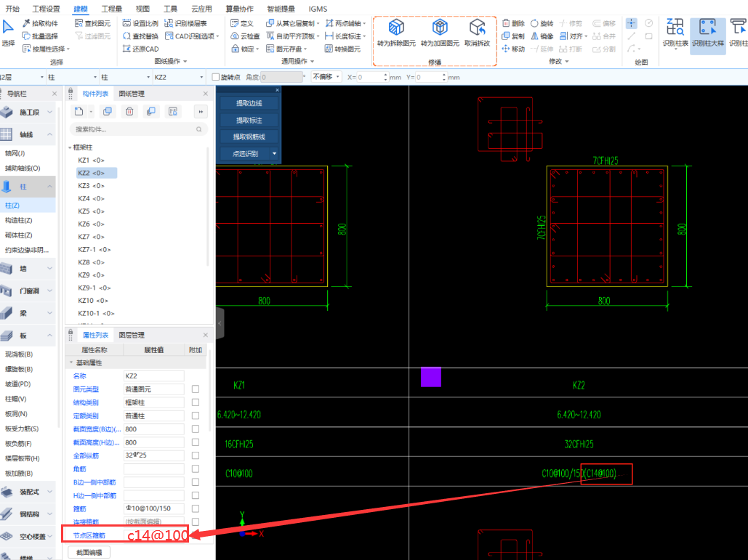The width and height of the screenshot is (748, 560).
Task: Click the new component icon in 构件列表
Action: coord(79,112)
